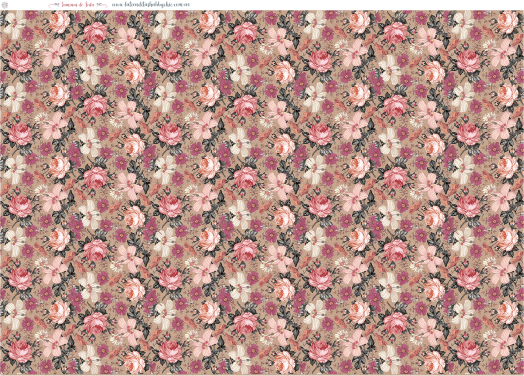Click the pink script title text
The image size is (524, 376).
pyautogui.click(x=78, y=5)
